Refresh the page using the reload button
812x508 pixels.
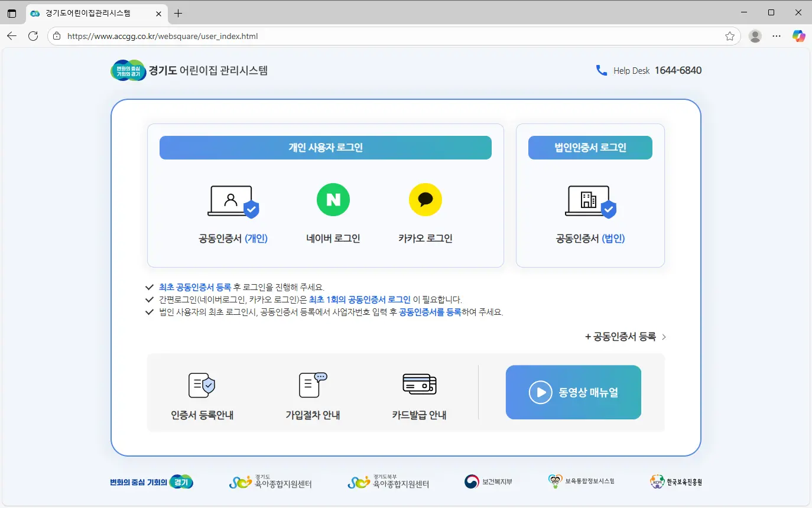pos(33,36)
